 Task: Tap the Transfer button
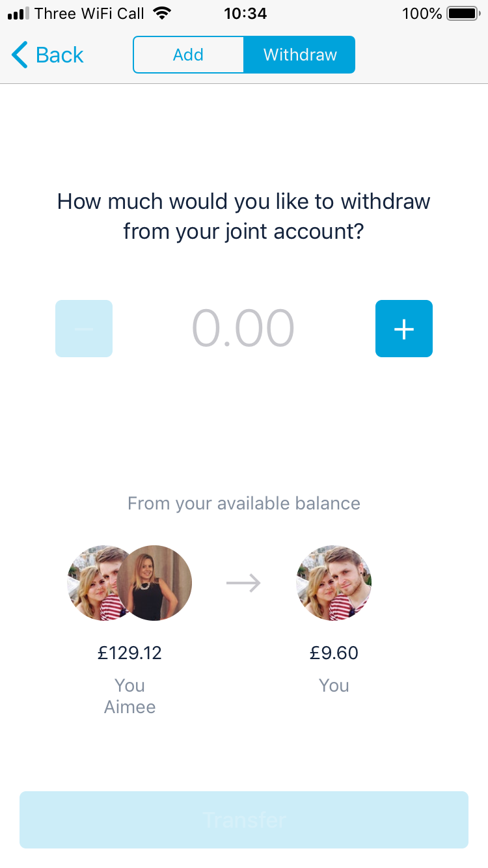[244, 820]
